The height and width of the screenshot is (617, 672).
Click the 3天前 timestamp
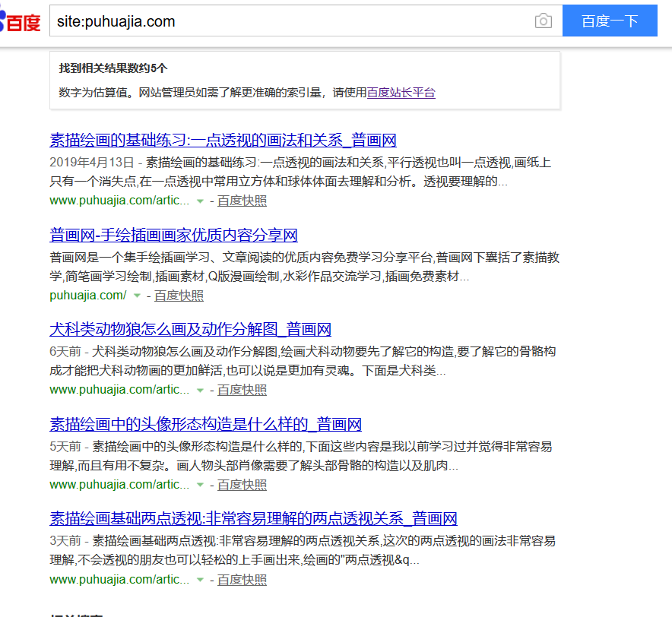[65, 541]
